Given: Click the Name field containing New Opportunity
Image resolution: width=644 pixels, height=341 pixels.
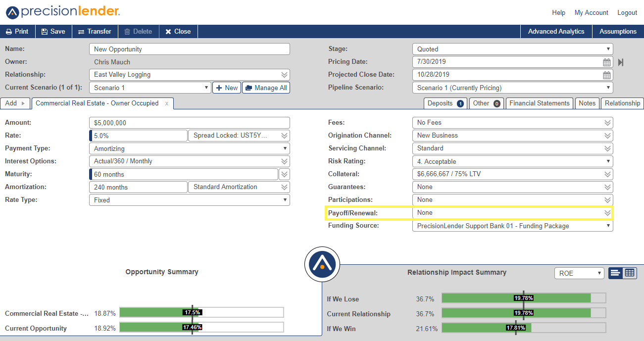Looking at the screenshot, I should pos(190,49).
